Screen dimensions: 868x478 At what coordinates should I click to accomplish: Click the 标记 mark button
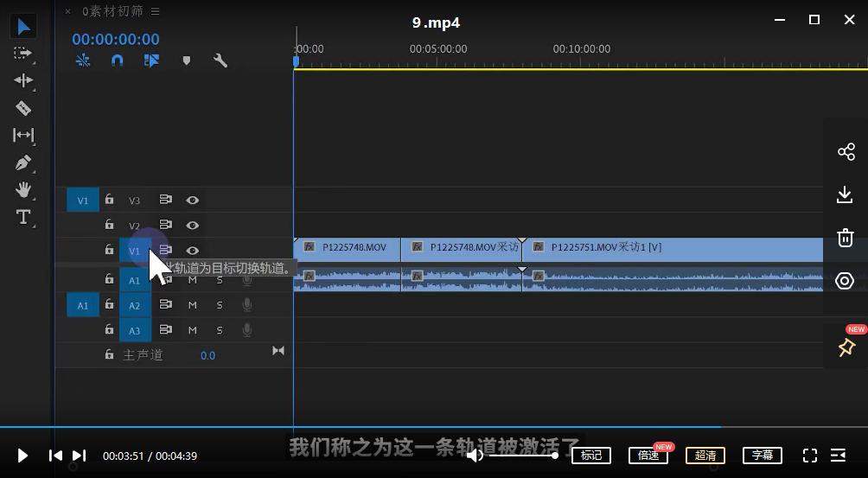tap(591, 456)
